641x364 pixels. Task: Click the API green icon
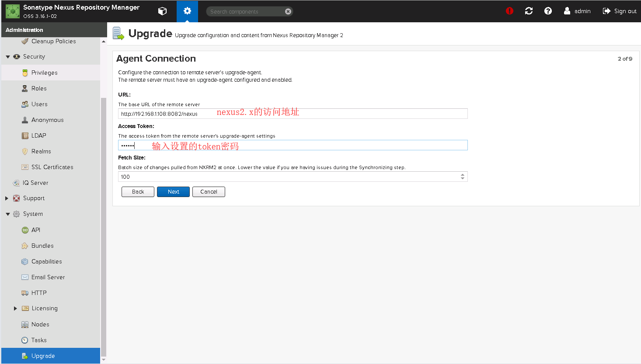click(25, 230)
